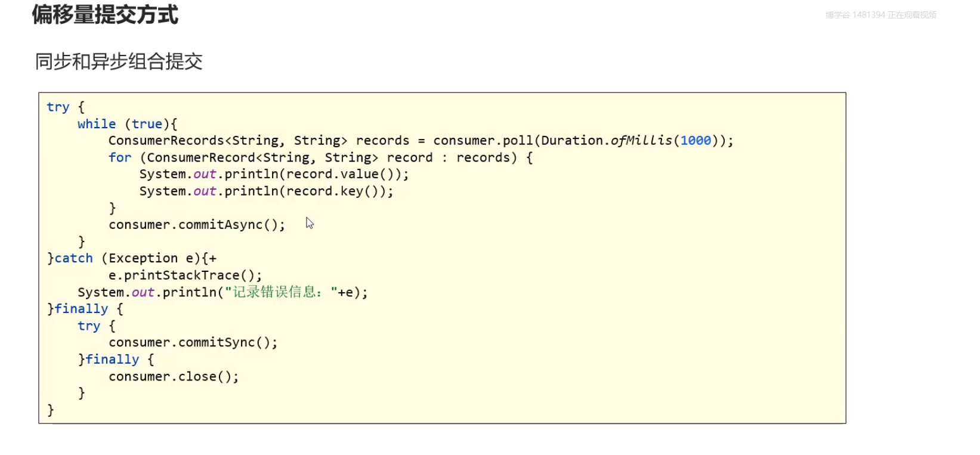Click the "consumer.close();" line
Screen dimensions: 980x455
coord(174,376)
